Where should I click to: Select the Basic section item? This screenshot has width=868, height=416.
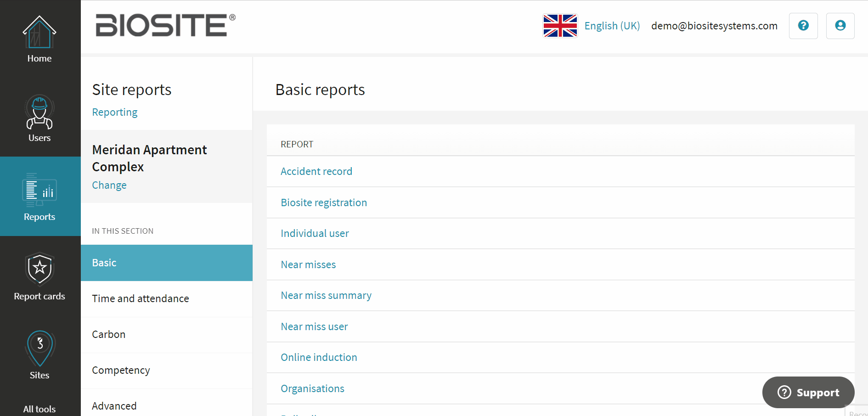[x=167, y=263]
